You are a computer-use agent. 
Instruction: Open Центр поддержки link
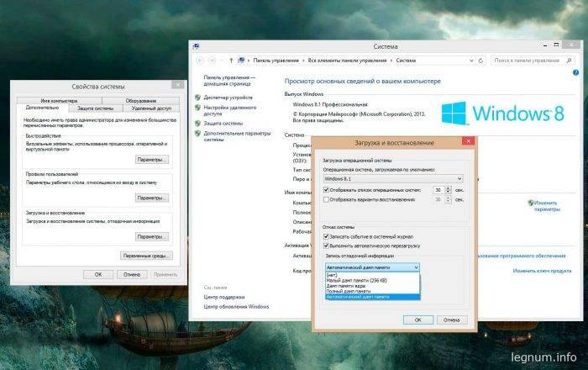click(x=224, y=297)
